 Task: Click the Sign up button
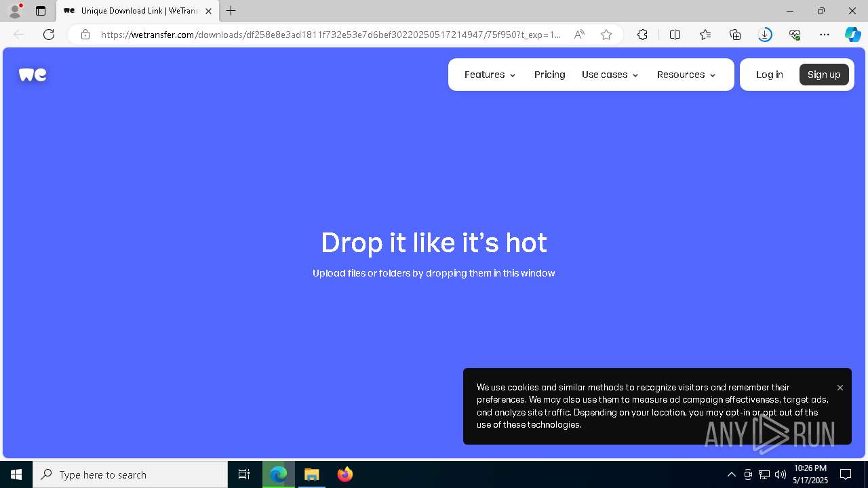click(824, 75)
